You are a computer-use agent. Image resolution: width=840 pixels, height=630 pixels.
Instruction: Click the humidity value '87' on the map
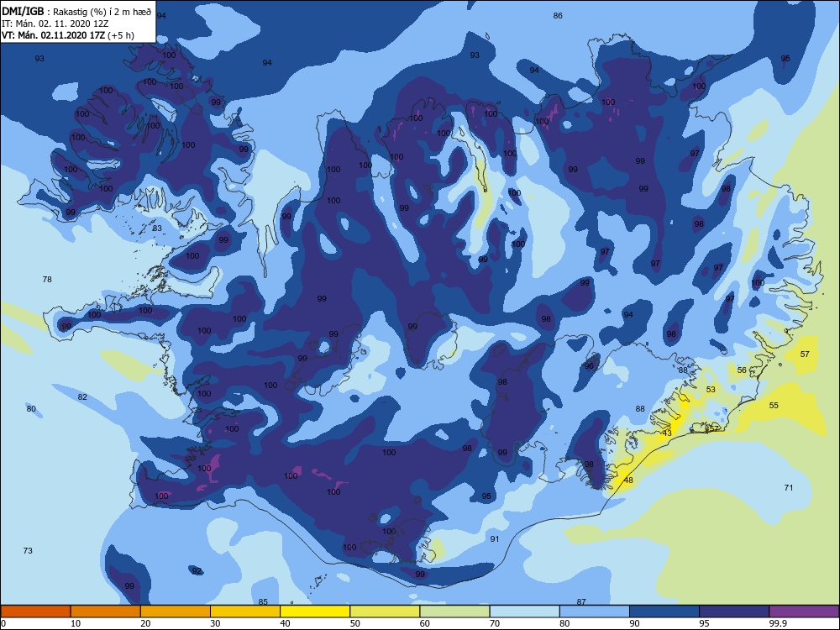tap(581, 601)
